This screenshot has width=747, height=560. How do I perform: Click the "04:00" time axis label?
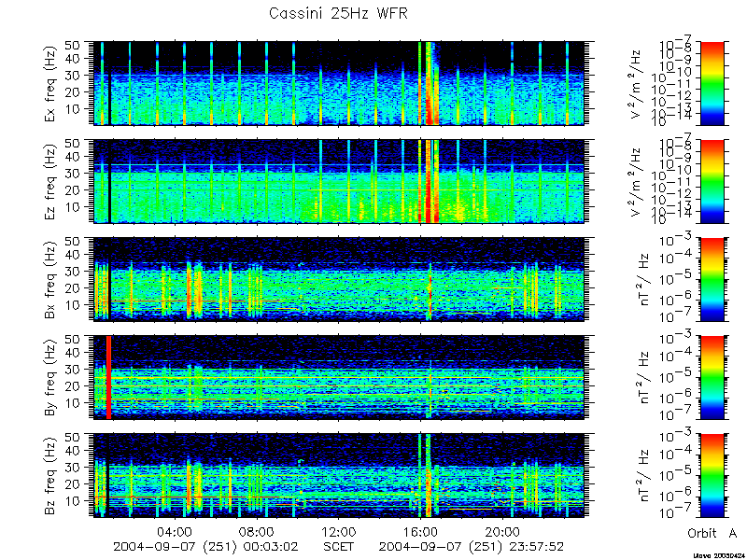pyautogui.click(x=175, y=530)
